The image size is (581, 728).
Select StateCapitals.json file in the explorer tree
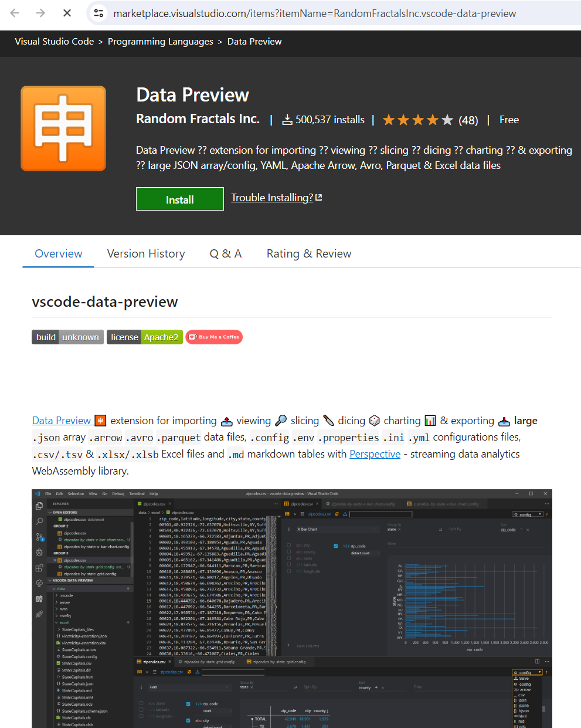click(77, 683)
